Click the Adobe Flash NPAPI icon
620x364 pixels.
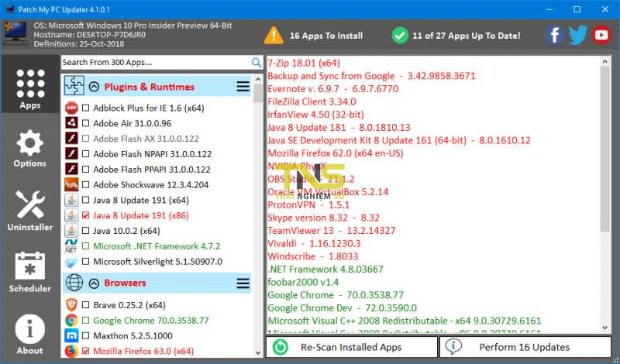coord(71,154)
